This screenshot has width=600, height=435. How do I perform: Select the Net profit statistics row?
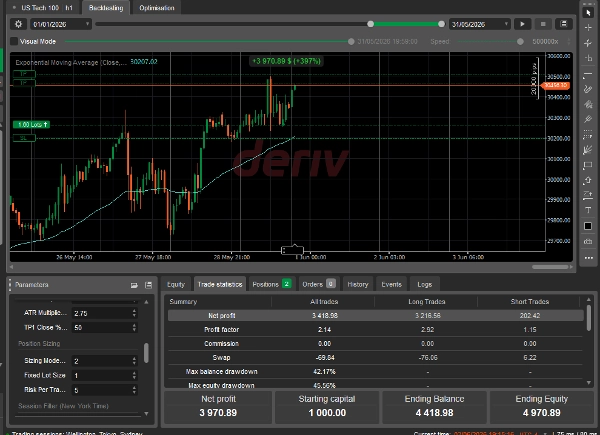pyautogui.click(x=376, y=316)
